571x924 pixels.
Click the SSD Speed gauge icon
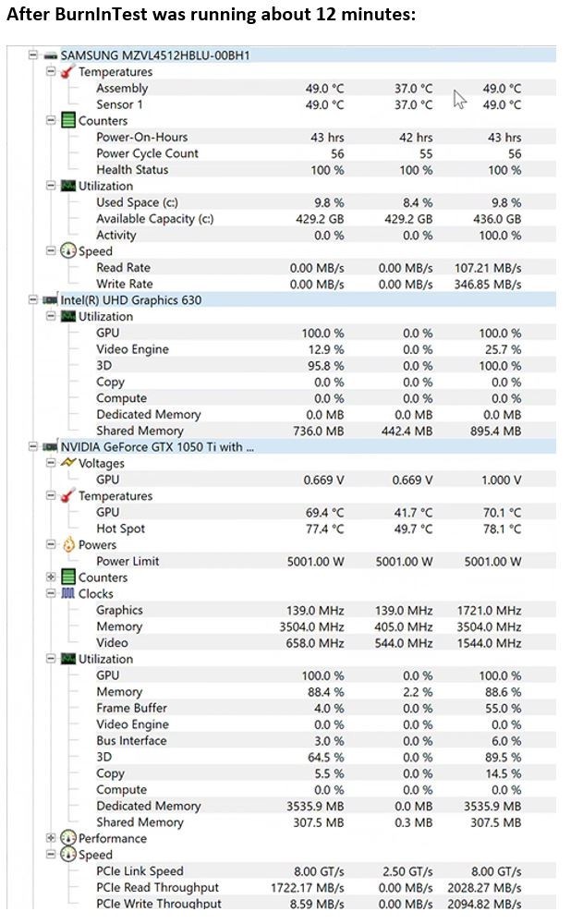(68, 251)
